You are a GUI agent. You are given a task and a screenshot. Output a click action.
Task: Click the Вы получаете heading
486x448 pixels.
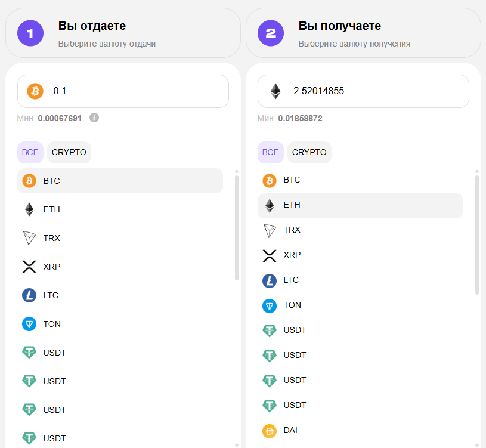point(340,26)
